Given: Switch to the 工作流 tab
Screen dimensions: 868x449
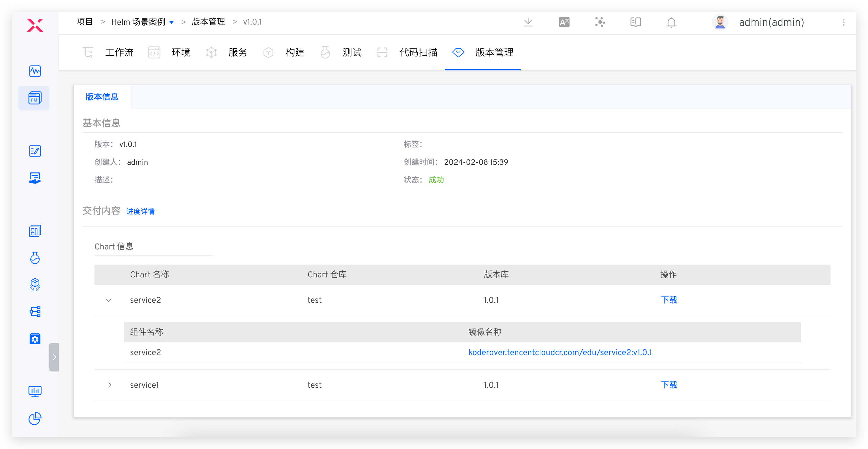Looking at the screenshot, I should pos(108,52).
